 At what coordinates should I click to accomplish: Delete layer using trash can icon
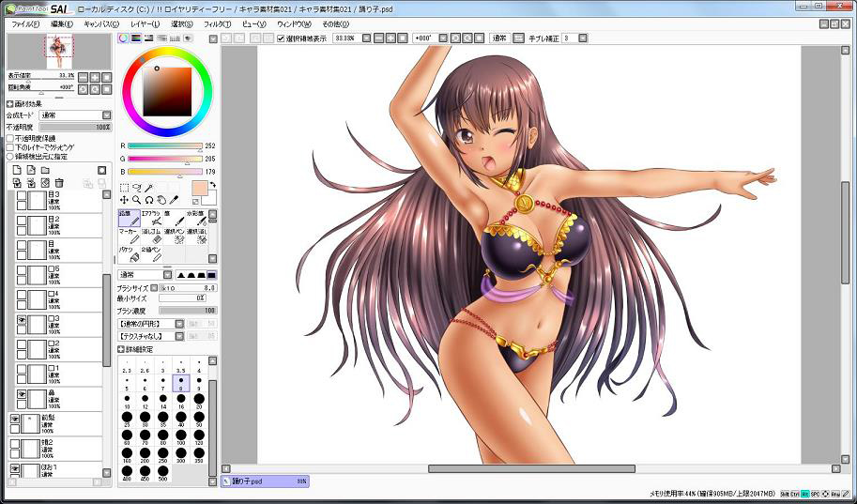coord(59,182)
